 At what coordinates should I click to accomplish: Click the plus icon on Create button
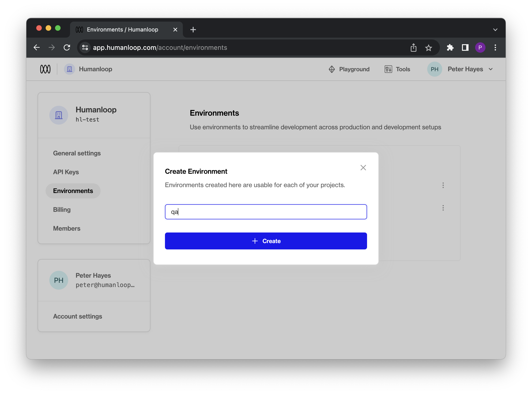pyautogui.click(x=255, y=241)
